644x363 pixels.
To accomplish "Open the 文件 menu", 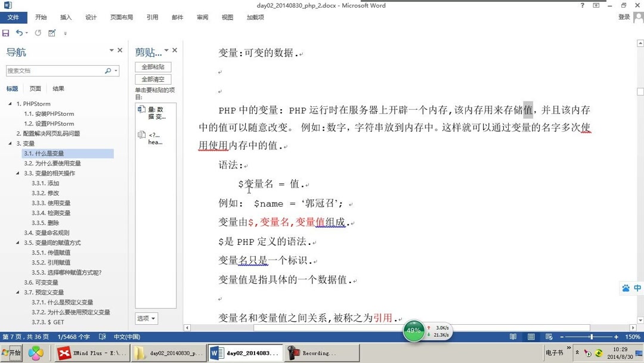I will tap(14, 17).
